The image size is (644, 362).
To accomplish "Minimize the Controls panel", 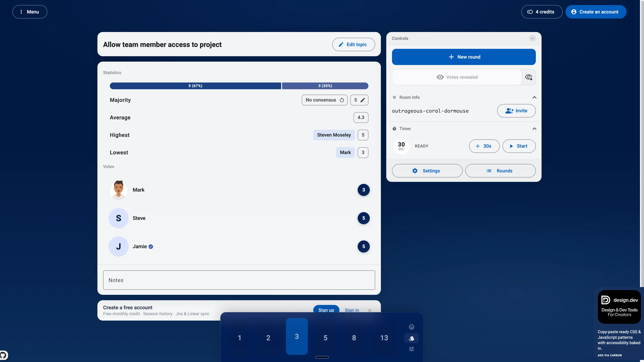I will coord(532,38).
